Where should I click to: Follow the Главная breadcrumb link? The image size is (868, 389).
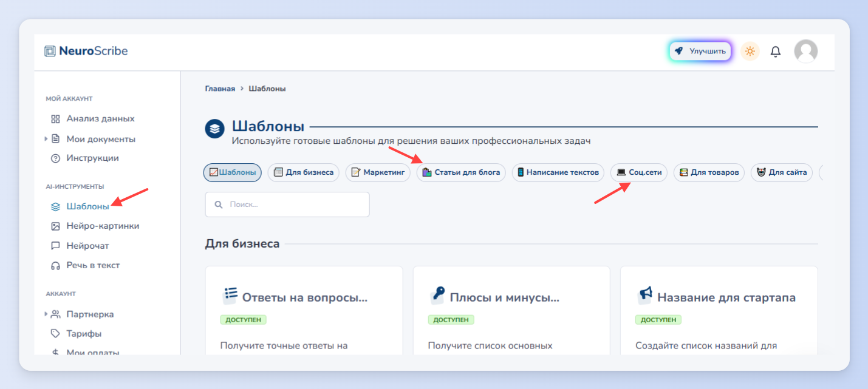pyautogui.click(x=220, y=89)
